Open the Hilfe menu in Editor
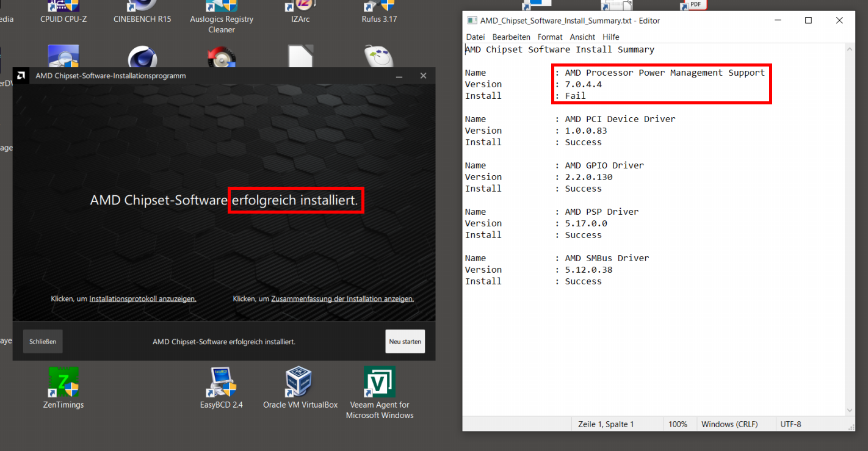Image resolution: width=868 pixels, height=451 pixels. tap(611, 37)
